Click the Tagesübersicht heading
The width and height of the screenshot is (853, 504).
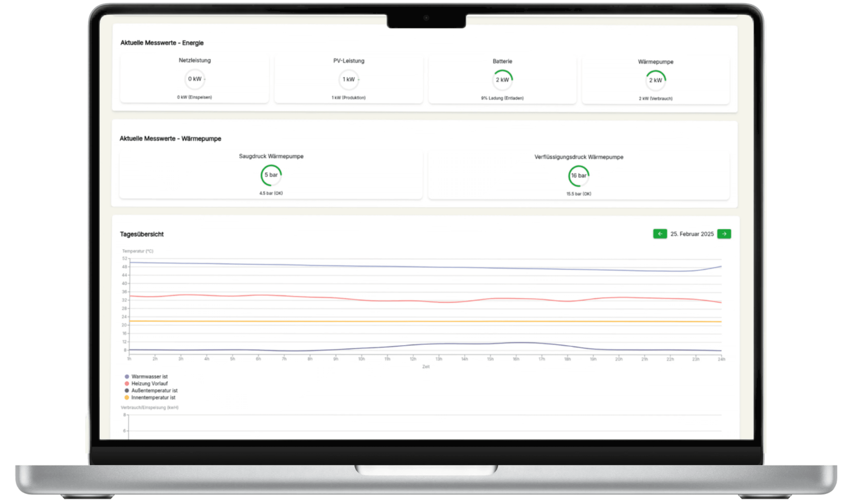tap(142, 234)
